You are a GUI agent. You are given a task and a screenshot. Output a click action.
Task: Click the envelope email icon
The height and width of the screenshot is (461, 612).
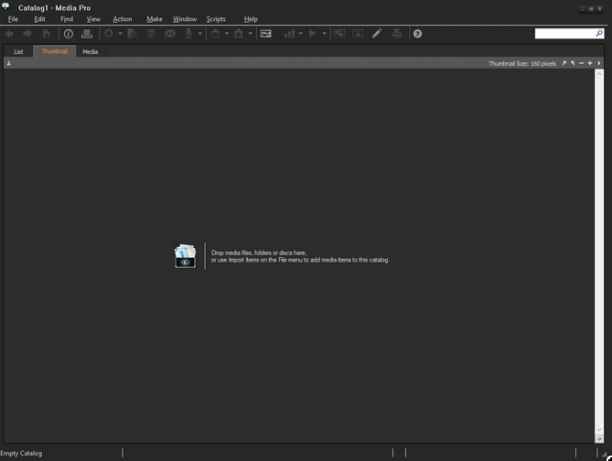(x=170, y=34)
